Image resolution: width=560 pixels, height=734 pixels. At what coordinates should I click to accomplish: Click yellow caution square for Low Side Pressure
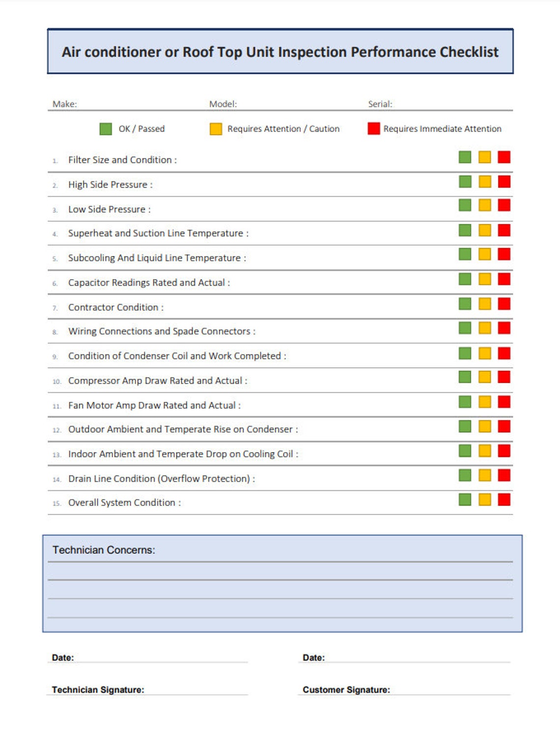pos(484,207)
